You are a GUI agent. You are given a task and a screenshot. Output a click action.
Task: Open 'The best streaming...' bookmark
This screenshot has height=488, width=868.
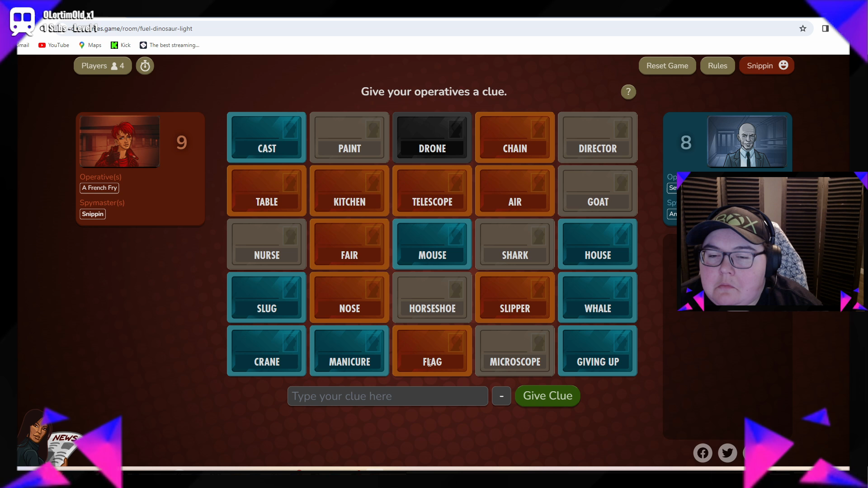click(x=170, y=45)
